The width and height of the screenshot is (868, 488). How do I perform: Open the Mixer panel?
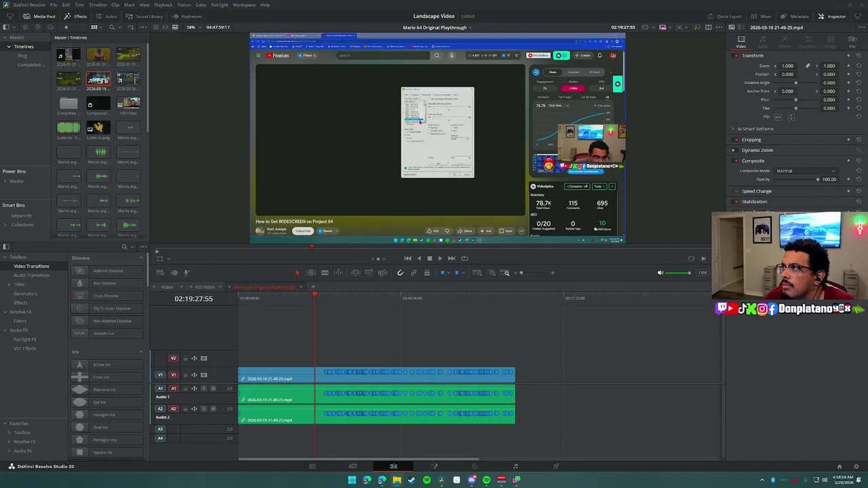pos(762,16)
